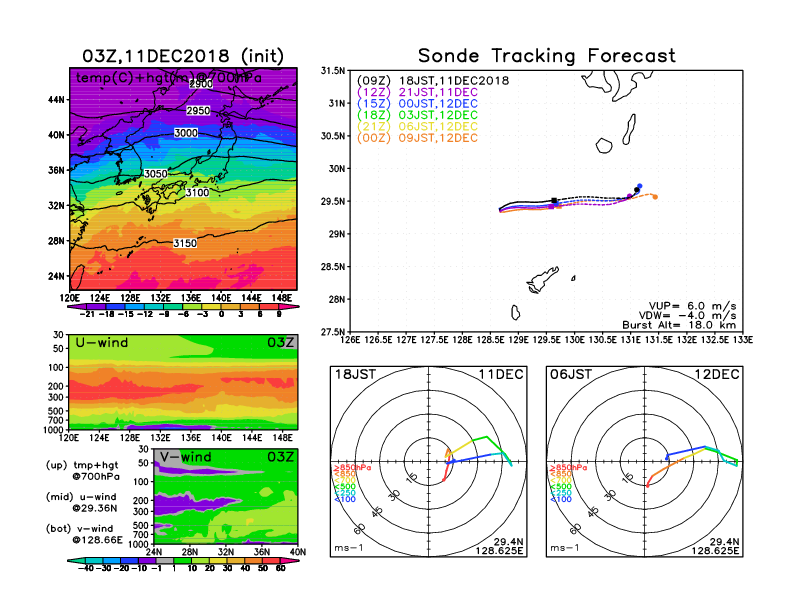The height and width of the screenshot is (612, 792).
Task: Click '03Z' in the U-wind panel
Action: [x=280, y=343]
